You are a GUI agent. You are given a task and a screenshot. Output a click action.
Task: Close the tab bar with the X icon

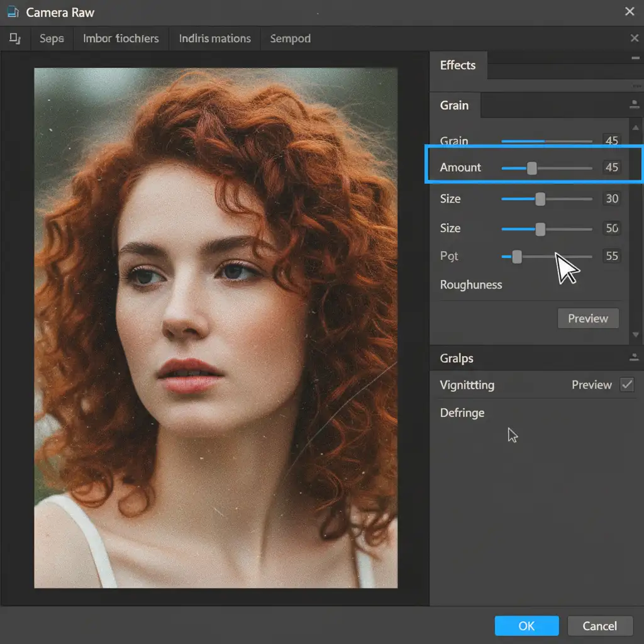pyautogui.click(x=635, y=38)
